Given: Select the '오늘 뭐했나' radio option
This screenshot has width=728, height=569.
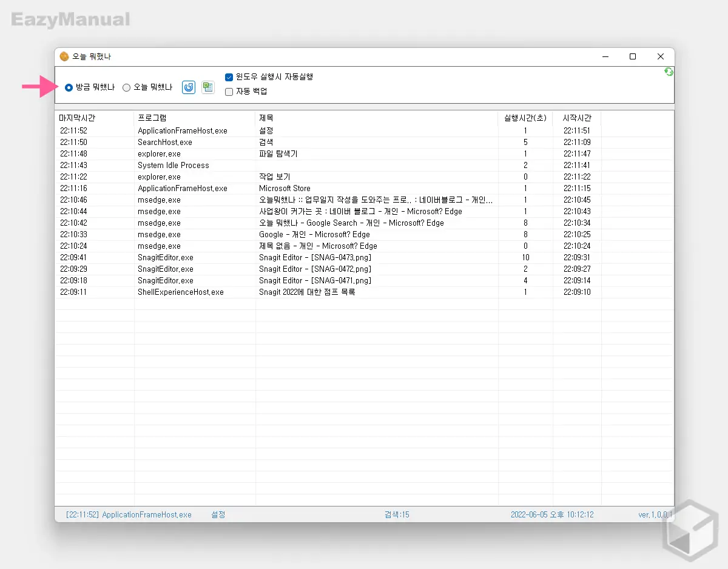Looking at the screenshot, I should pos(126,87).
